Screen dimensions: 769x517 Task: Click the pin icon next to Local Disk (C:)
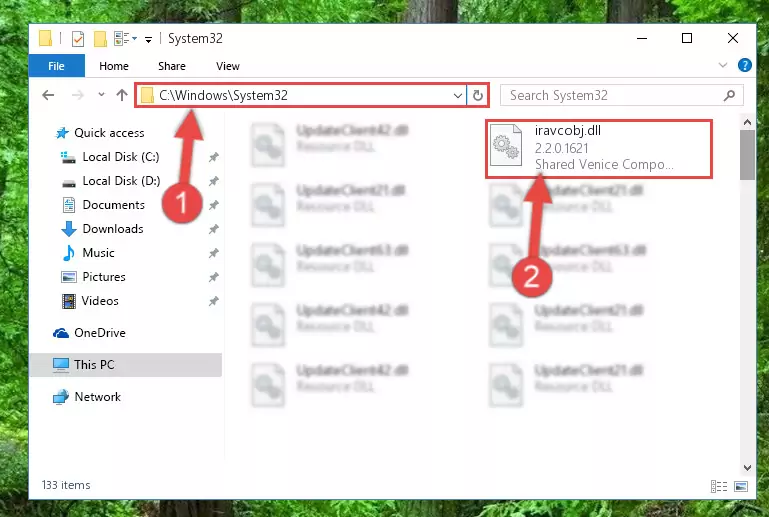213,157
